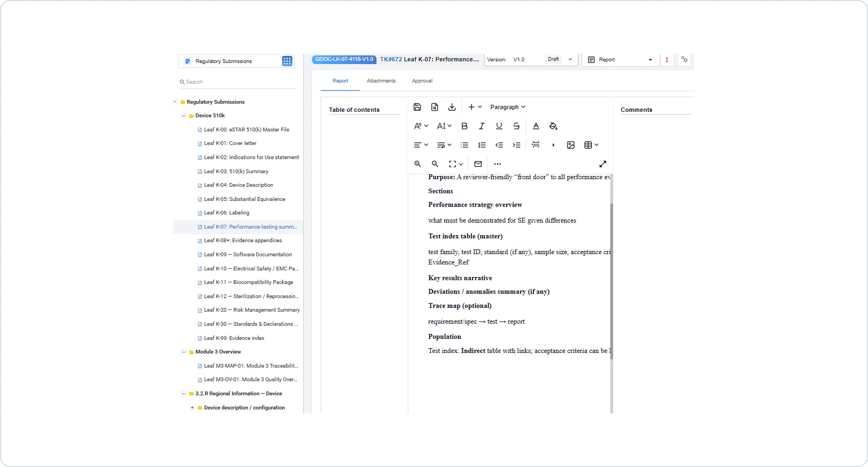Switch to the Report tab
The image size is (868, 467).
340,81
